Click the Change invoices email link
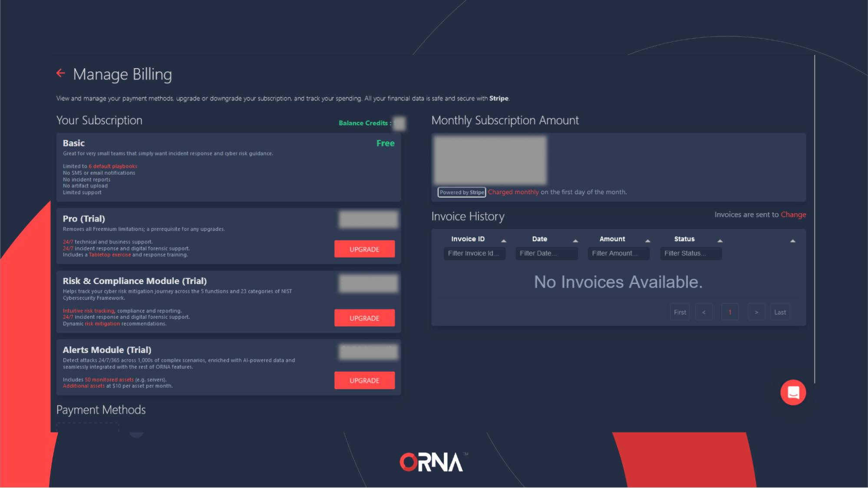868x488 pixels. click(793, 214)
